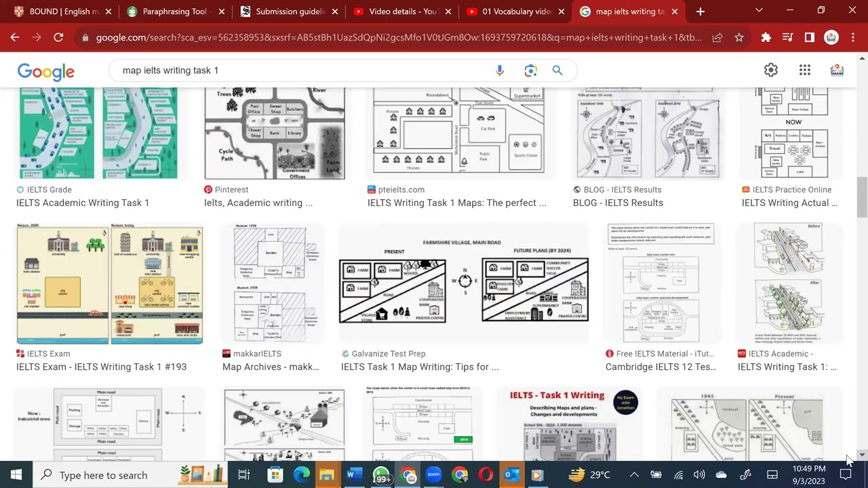
Task: Close the Paraphrasing Tool tab
Action: (x=221, y=12)
